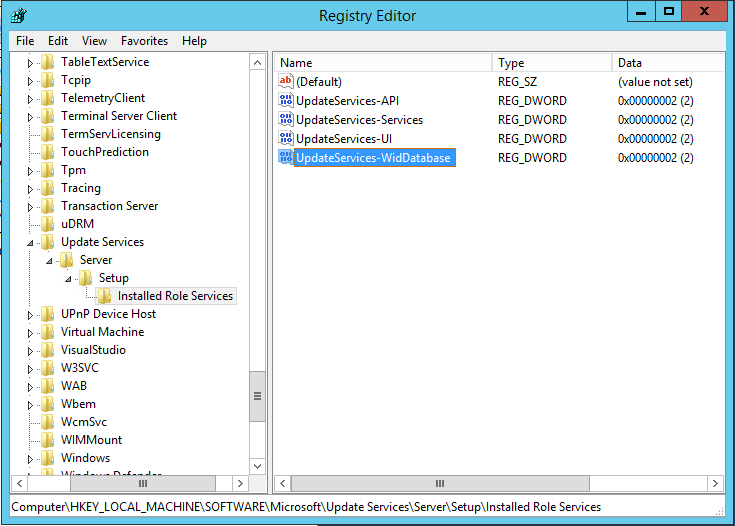
Task: Open the View menu
Action: click(x=94, y=41)
